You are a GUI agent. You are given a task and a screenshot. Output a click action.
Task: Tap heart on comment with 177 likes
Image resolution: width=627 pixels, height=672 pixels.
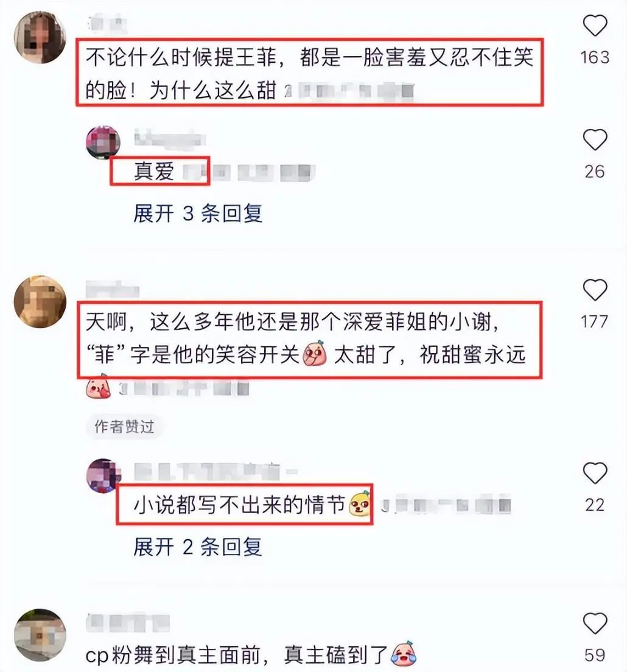click(595, 290)
